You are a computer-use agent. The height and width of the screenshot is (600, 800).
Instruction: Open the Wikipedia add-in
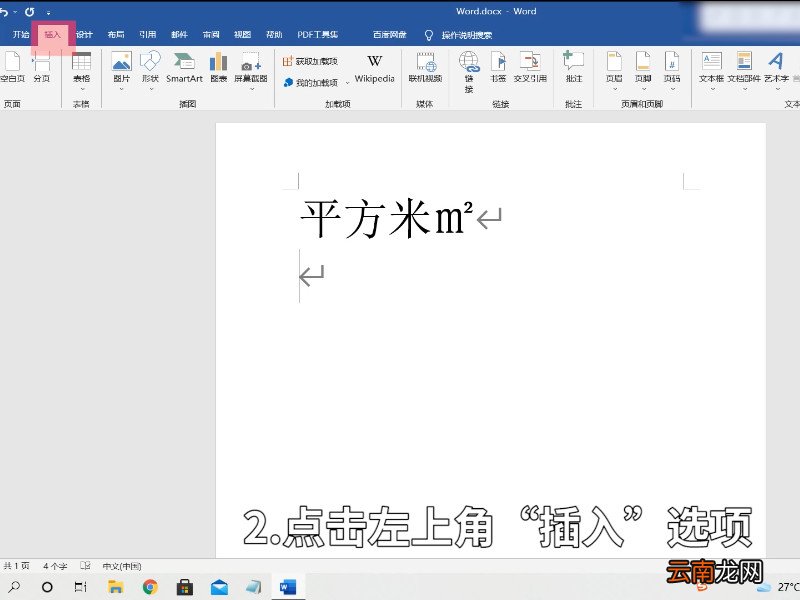tap(374, 68)
